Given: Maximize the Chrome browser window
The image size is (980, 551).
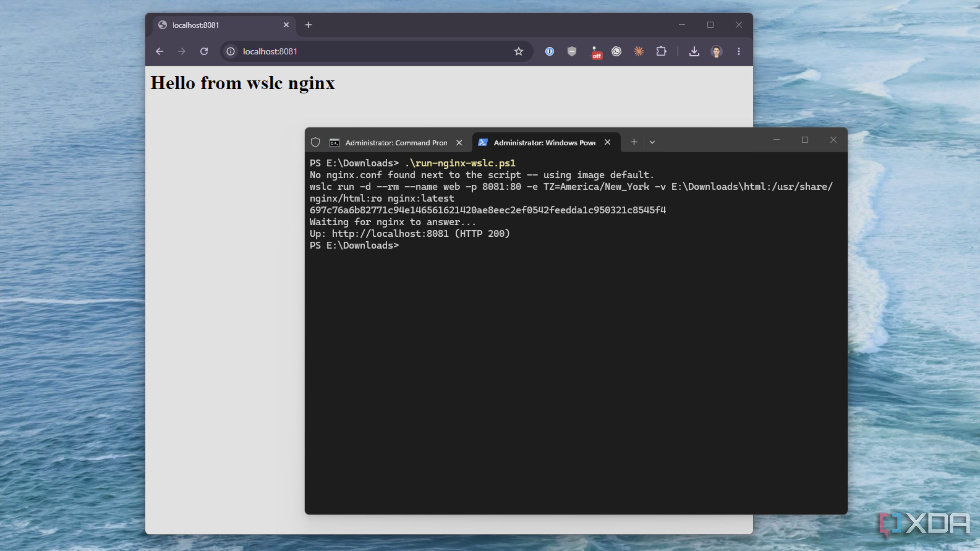Looking at the screenshot, I should point(710,25).
